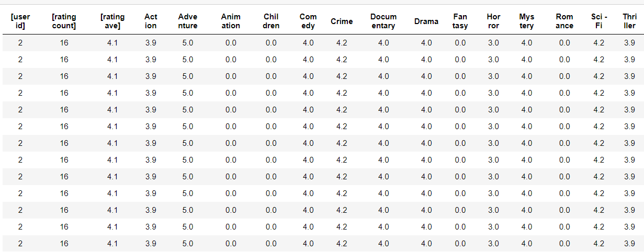644x252 pixels.
Task: Select rating count 16 in the first row
Action: pos(64,43)
